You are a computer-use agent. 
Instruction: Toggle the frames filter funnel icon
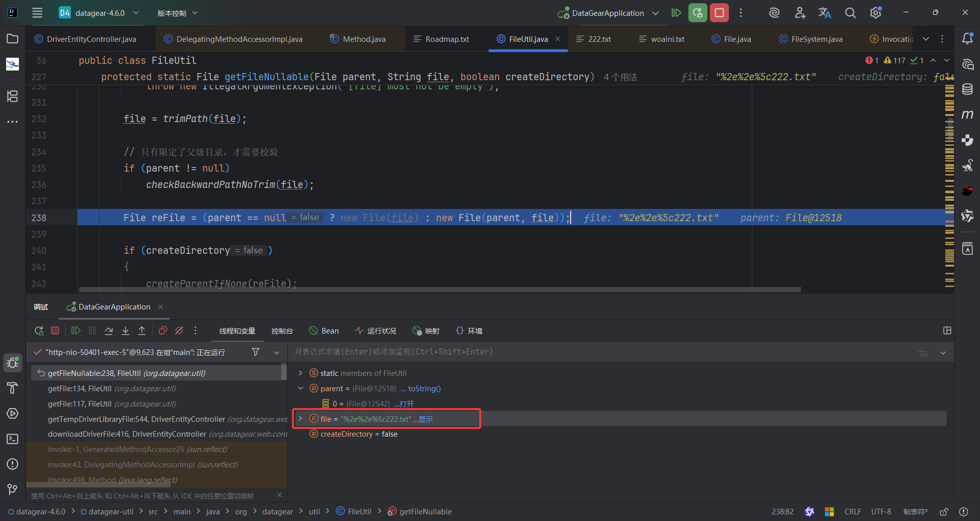[x=256, y=352]
